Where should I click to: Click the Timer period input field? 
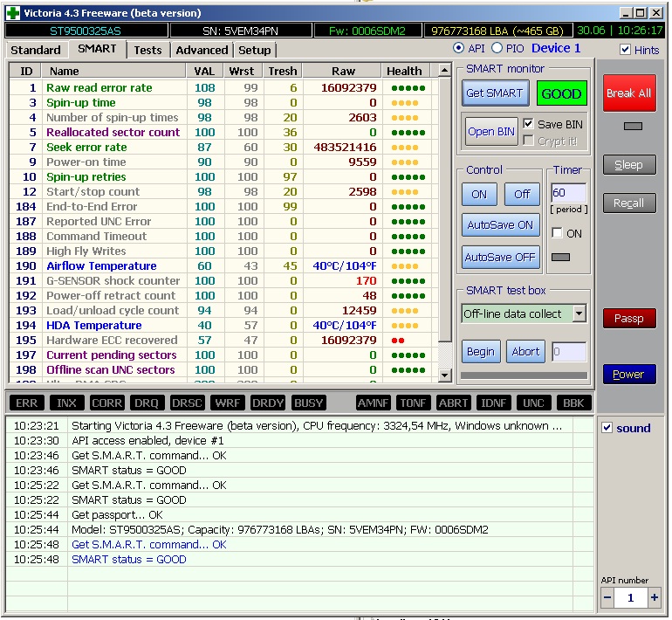click(568, 193)
